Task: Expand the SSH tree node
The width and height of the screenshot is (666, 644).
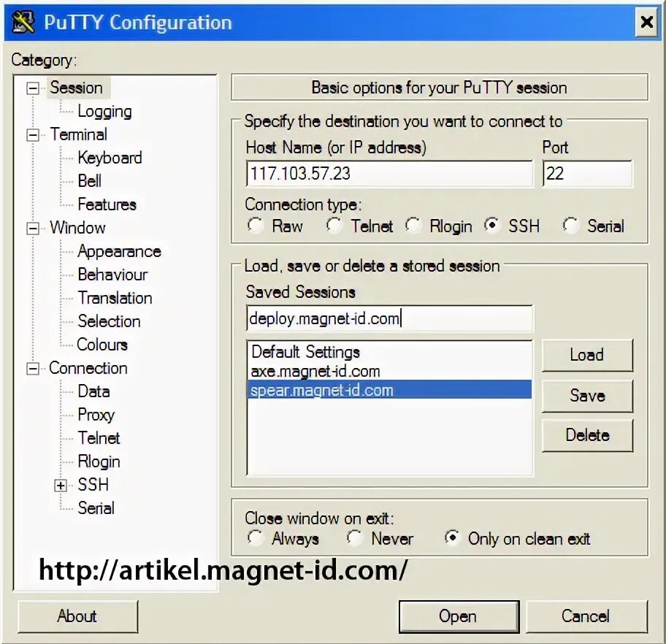Action: point(61,486)
